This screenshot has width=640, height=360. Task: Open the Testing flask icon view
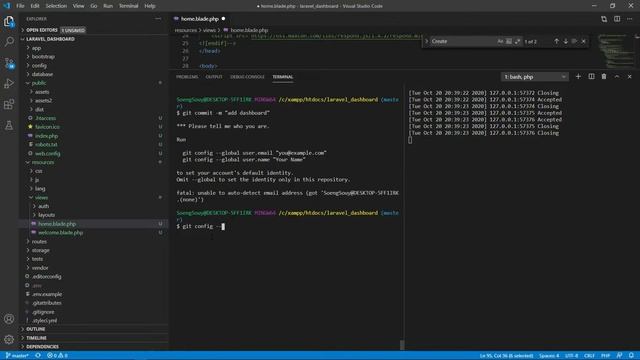9,125
